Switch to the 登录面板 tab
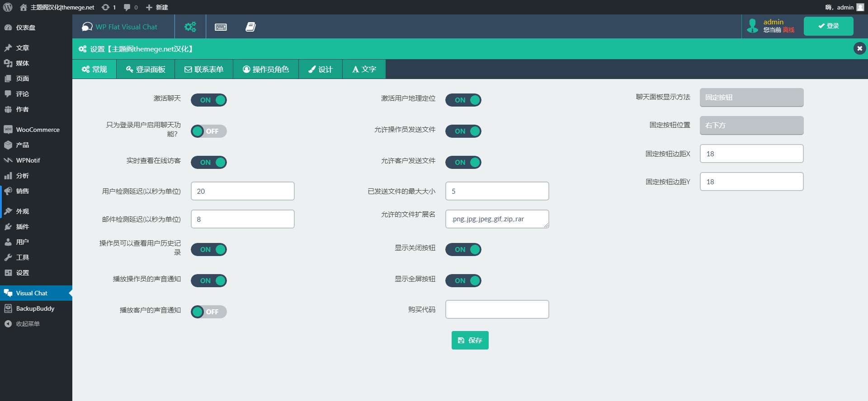 click(x=146, y=69)
